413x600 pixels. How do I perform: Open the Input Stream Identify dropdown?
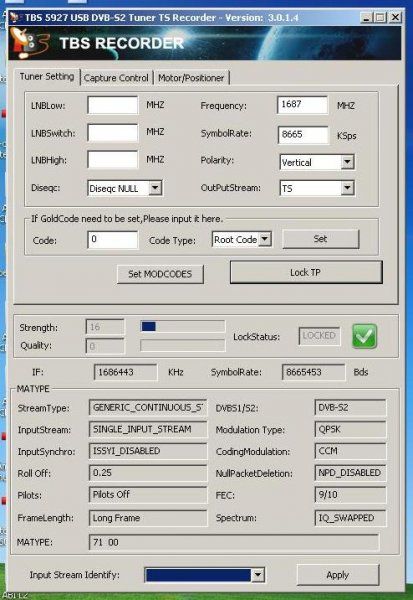pyautogui.click(x=258, y=574)
